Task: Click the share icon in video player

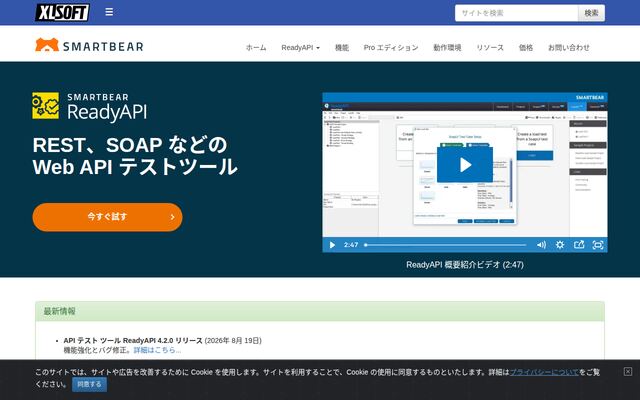Action: click(x=579, y=245)
